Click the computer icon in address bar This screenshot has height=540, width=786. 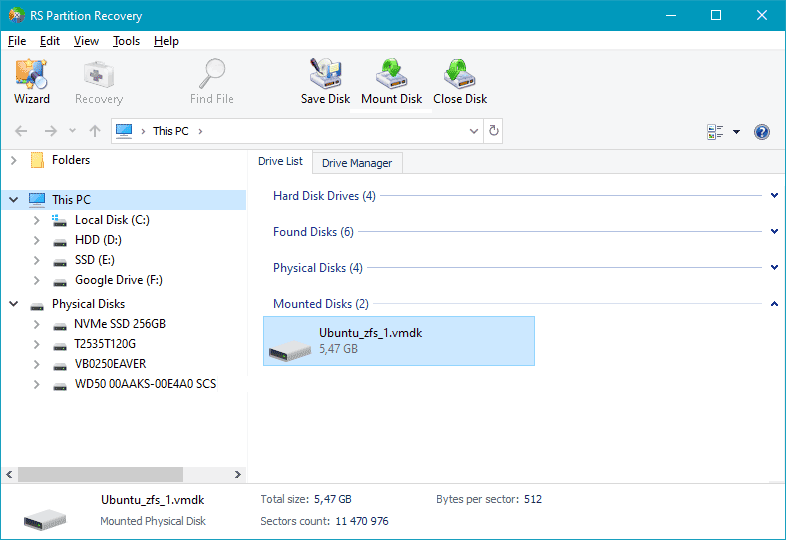(124, 131)
